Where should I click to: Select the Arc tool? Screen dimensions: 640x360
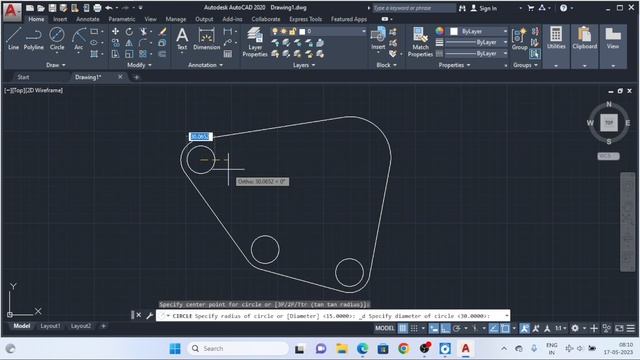click(78, 39)
